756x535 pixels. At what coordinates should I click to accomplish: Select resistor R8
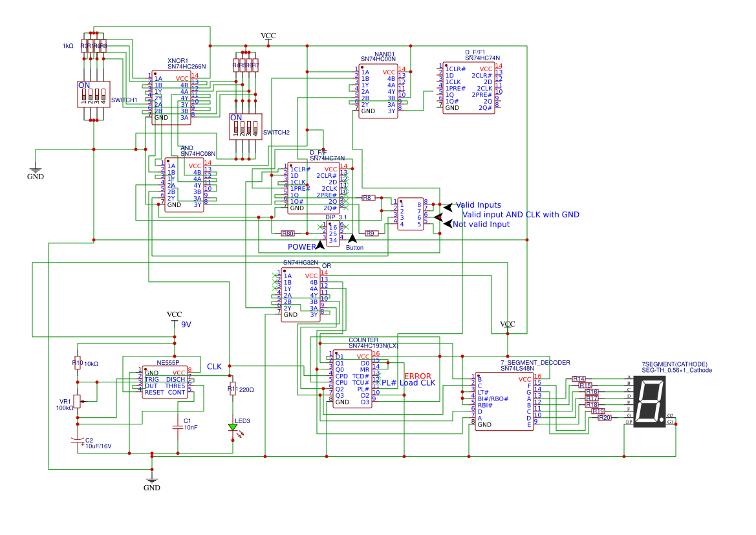[369, 198]
